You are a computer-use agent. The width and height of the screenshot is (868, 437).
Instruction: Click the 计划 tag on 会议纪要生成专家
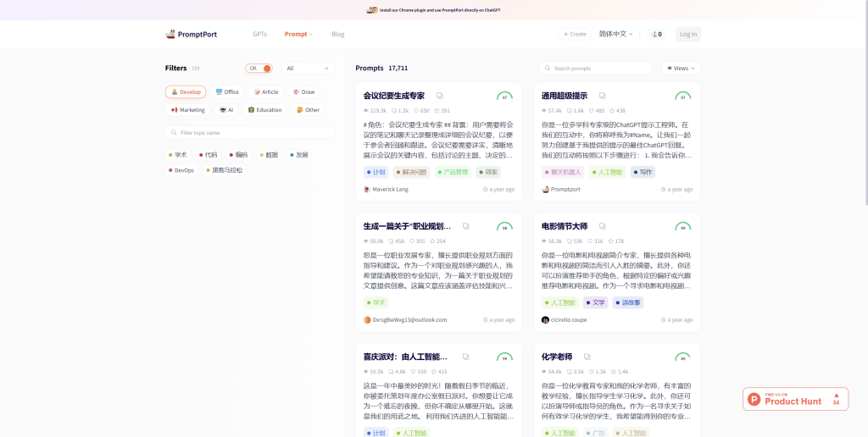point(376,172)
